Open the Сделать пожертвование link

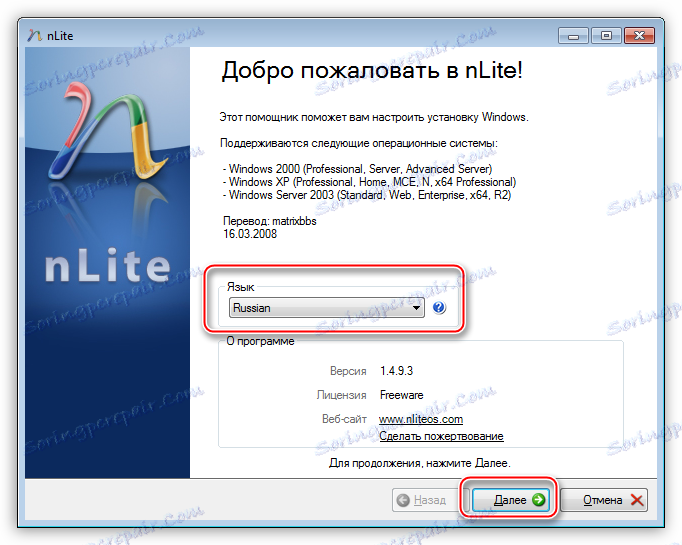[x=441, y=436]
